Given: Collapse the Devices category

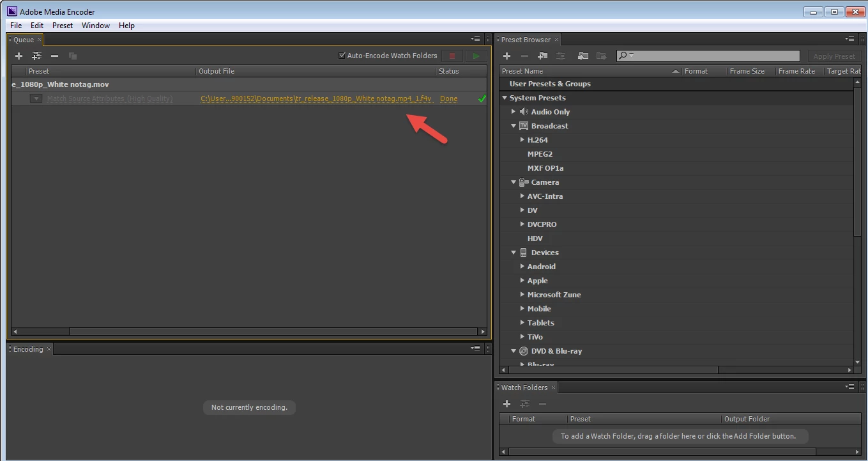Looking at the screenshot, I should (x=514, y=253).
